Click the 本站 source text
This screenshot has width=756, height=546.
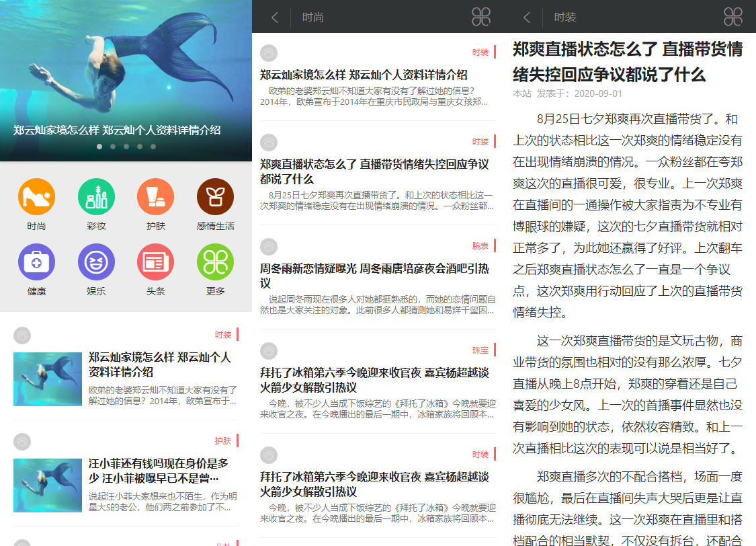pyautogui.click(x=521, y=93)
